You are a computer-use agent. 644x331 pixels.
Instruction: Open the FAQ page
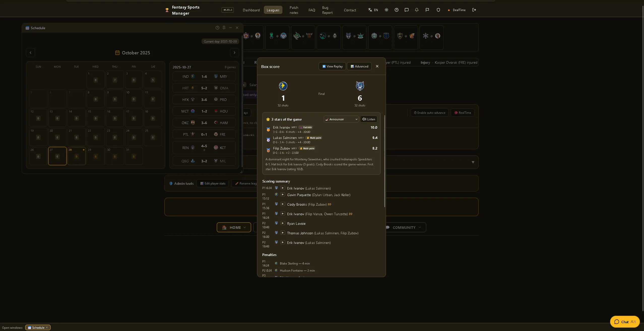312,10
